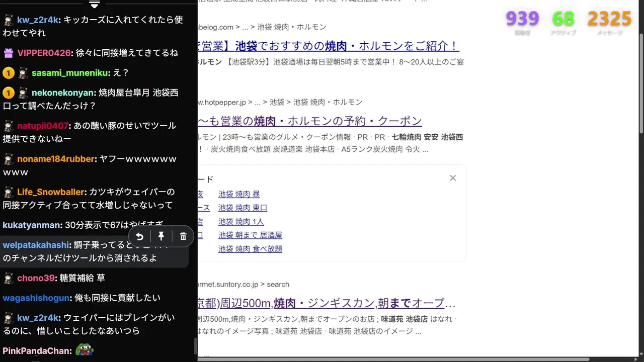Select related search 池袋 焼肉 1人
The width and height of the screenshot is (644, 362).
click(241, 222)
